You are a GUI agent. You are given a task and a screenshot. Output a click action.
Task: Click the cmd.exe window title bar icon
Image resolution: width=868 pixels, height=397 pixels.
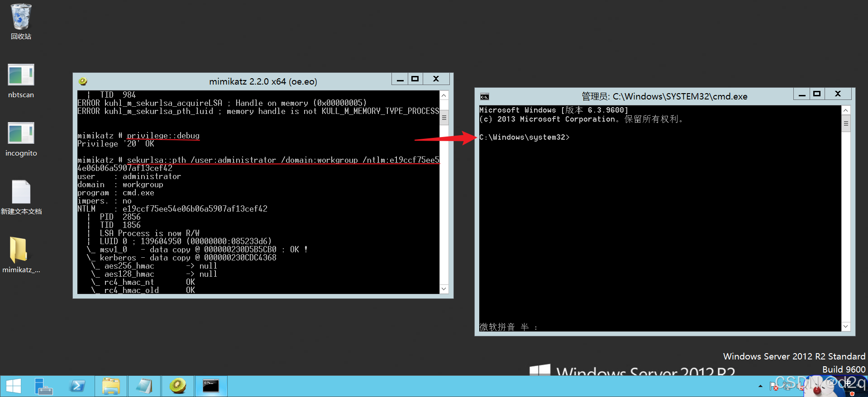(484, 96)
